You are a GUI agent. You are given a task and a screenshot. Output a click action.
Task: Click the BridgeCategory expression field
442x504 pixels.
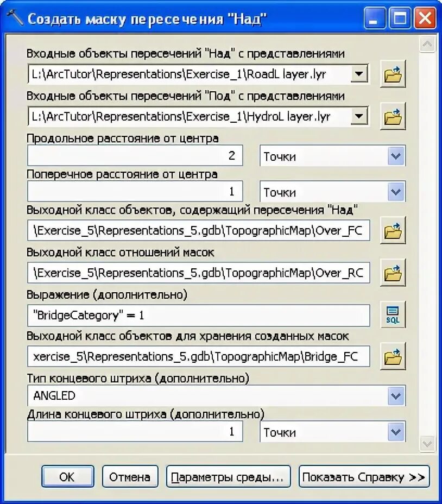(199, 315)
